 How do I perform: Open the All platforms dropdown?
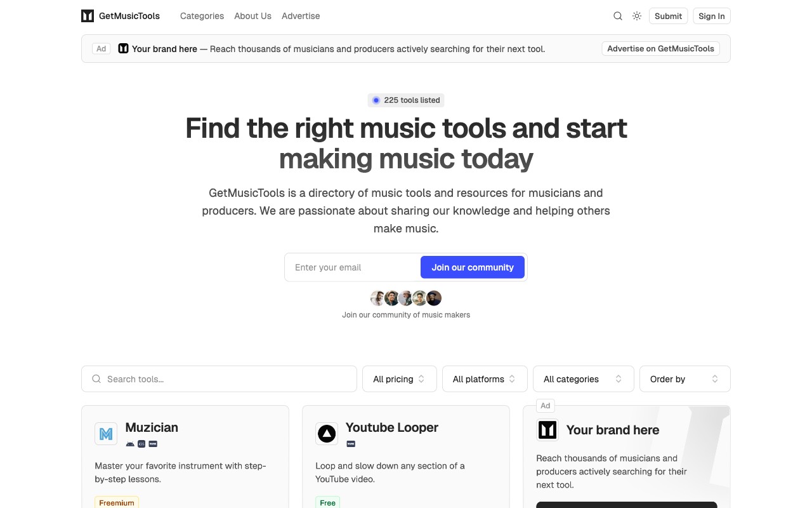pyautogui.click(x=485, y=378)
